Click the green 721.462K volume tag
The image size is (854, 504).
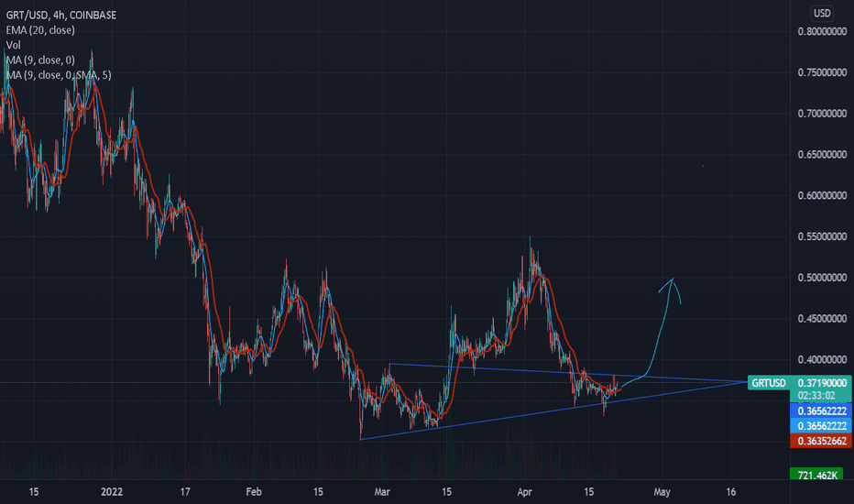point(817,475)
